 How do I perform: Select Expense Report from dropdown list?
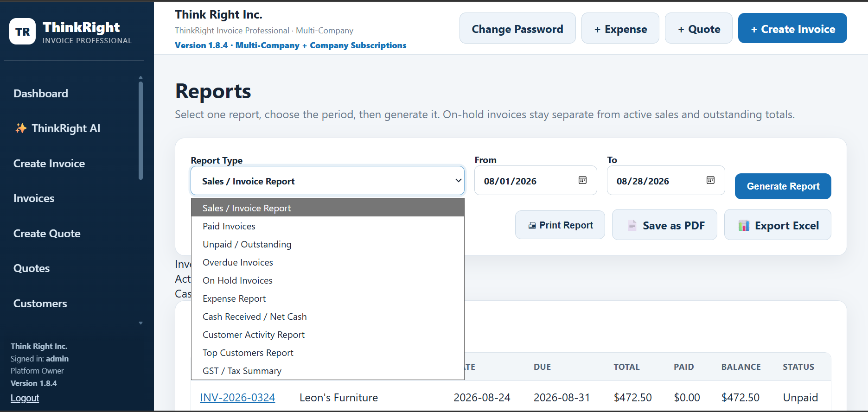click(x=327, y=298)
